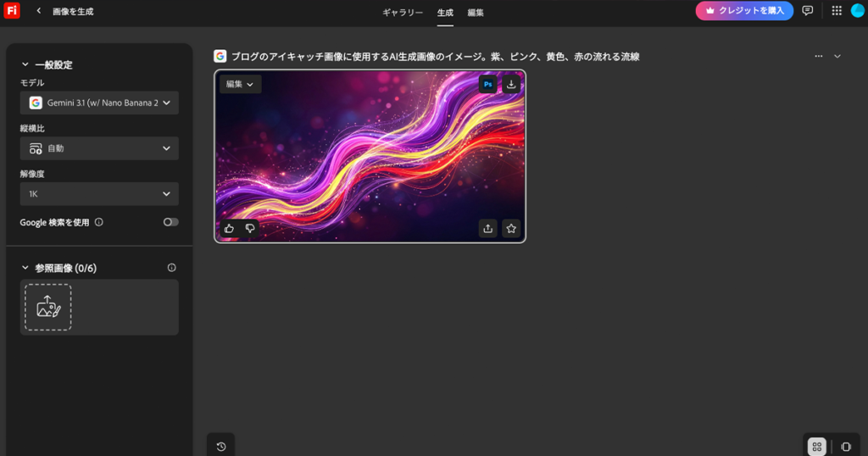The width and height of the screenshot is (868, 456).
Task: Switch to grid view layout
Action: tap(816, 446)
